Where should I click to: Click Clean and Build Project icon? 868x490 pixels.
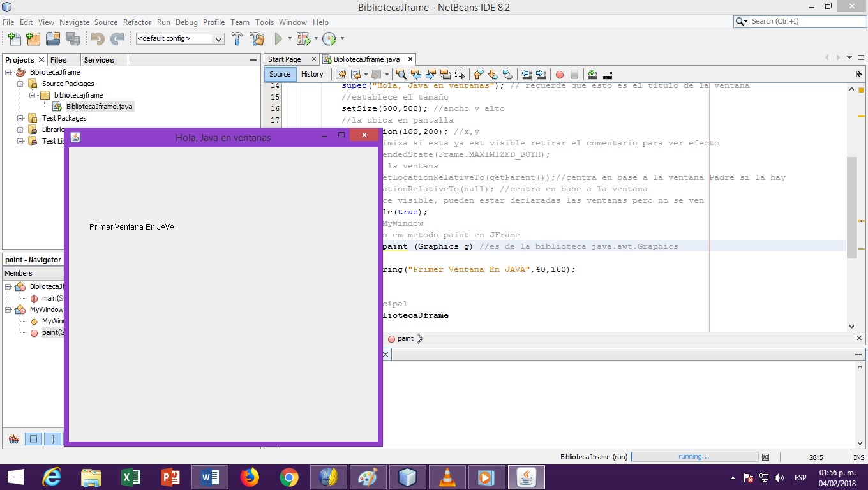tap(257, 39)
